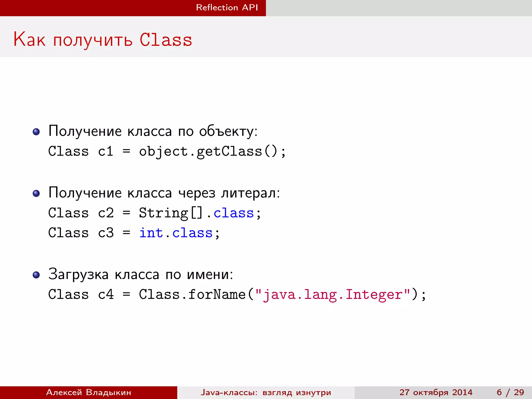Click the footer title 'Java-классы: взгляд изнутри'
Viewport: 532px width, 399px height.
click(266, 393)
